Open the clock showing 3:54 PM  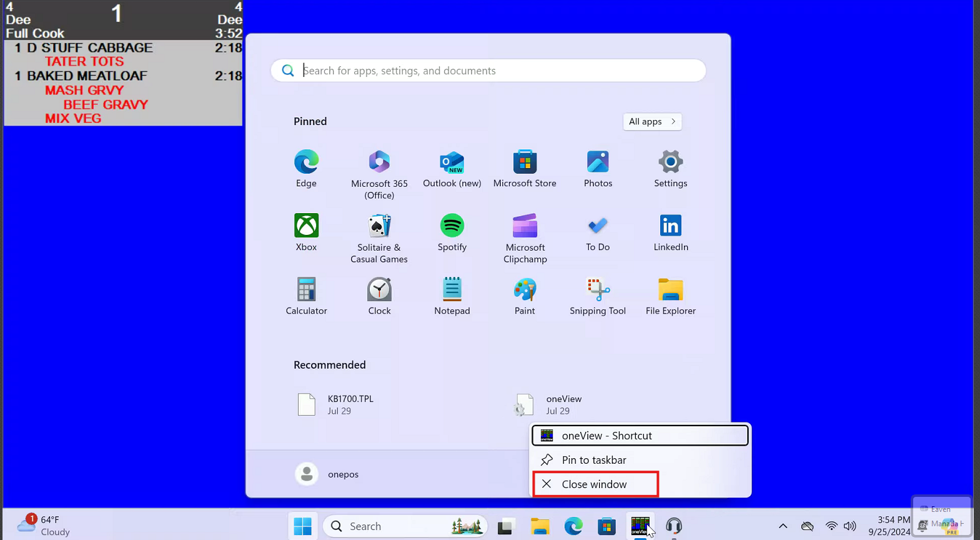click(889, 526)
